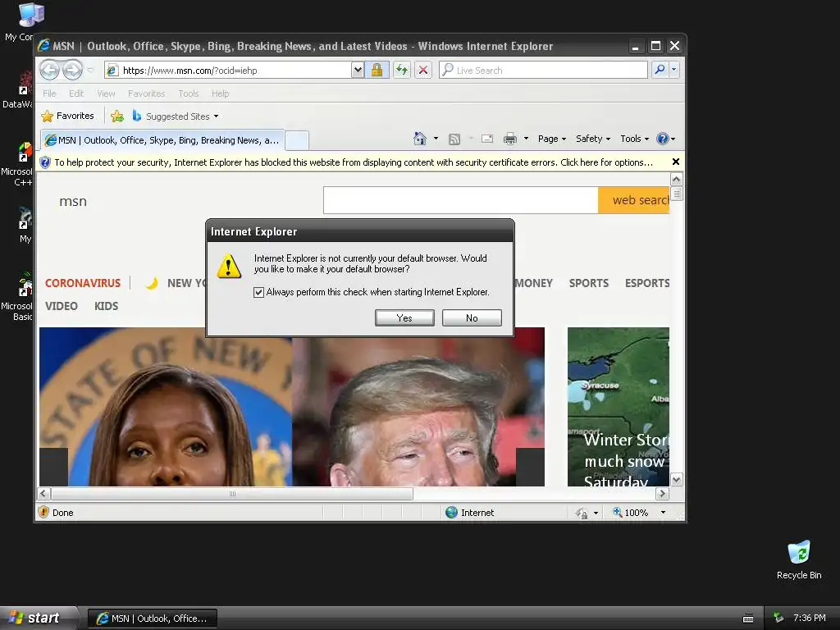Click the zoom magnifier icon at 100%

(x=617, y=512)
